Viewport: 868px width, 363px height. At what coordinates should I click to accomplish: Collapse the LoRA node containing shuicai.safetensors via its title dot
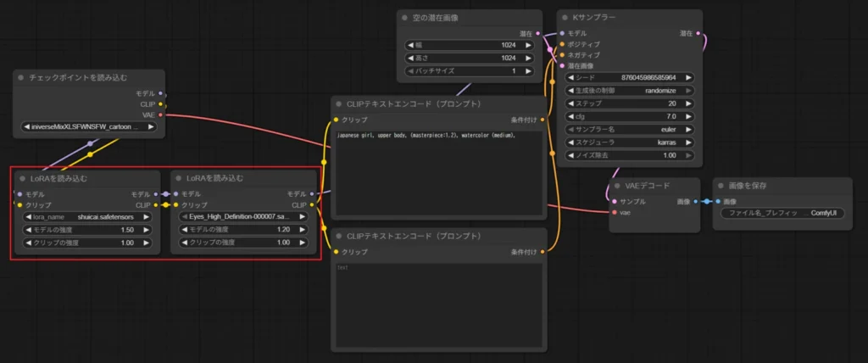[x=22, y=178]
